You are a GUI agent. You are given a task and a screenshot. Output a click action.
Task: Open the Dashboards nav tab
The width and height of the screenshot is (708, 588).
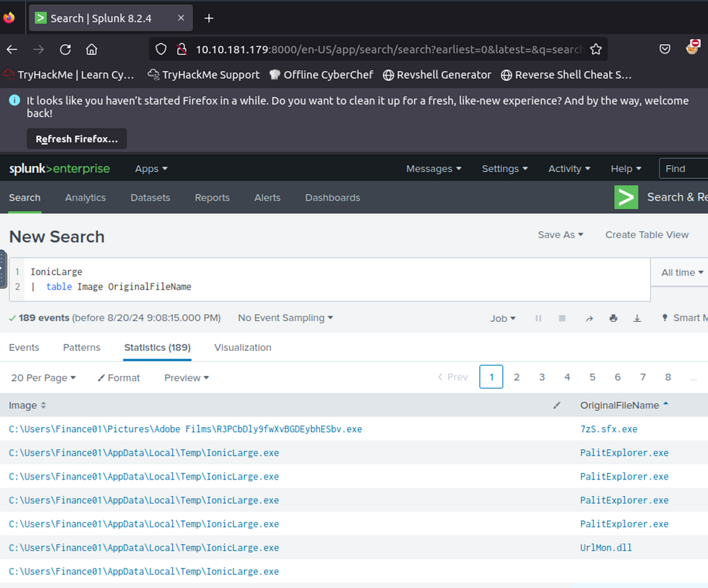tap(333, 198)
